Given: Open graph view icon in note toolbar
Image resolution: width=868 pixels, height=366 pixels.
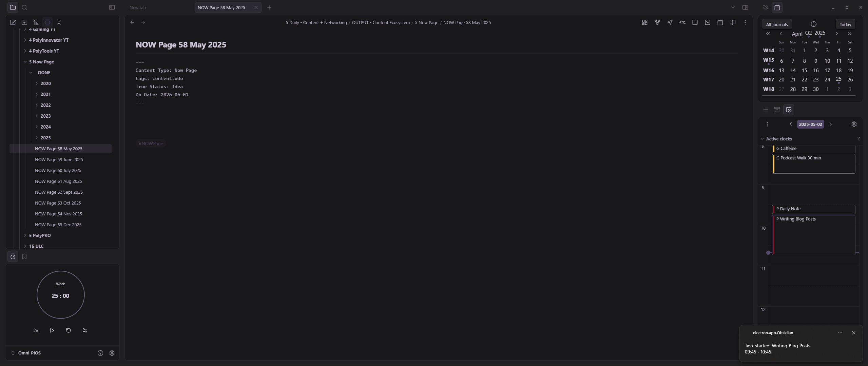Looking at the screenshot, I should coord(657,22).
